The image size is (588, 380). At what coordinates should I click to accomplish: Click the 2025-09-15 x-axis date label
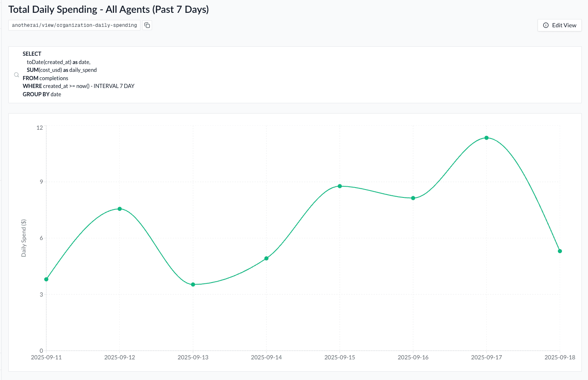340,357
